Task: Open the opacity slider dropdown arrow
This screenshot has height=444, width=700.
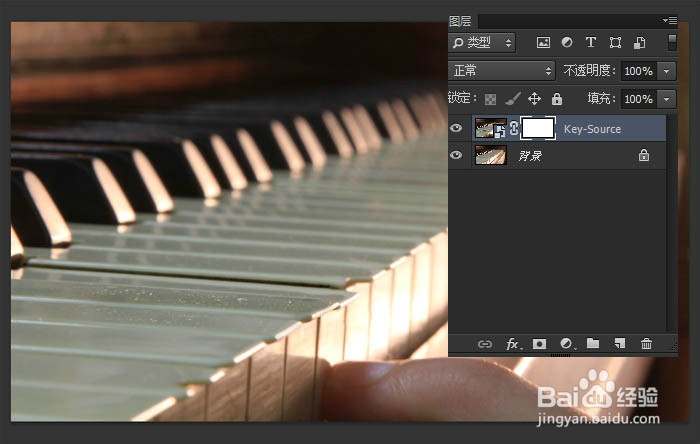Action: coord(667,71)
